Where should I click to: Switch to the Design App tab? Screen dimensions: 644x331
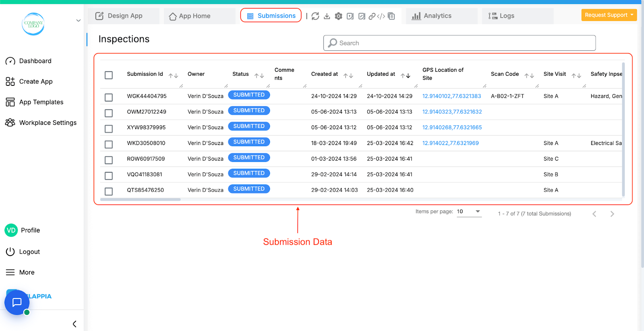point(124,16)
